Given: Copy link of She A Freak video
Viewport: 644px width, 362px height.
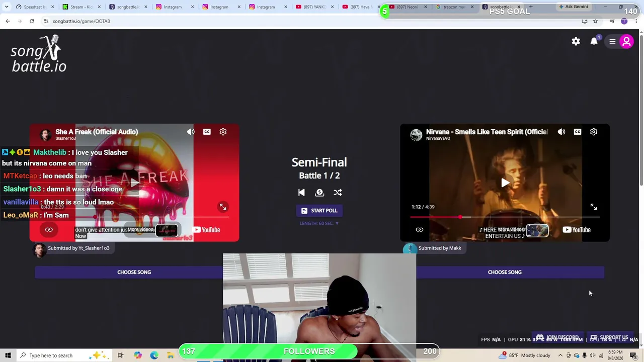Looking at the screenshot, I should (x=49, y=230).
